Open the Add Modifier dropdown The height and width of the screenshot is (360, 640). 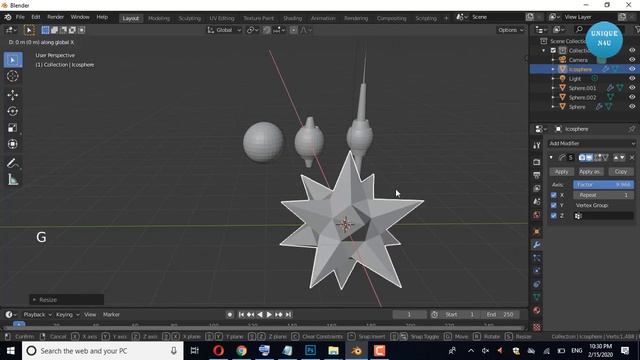[591, 144]
